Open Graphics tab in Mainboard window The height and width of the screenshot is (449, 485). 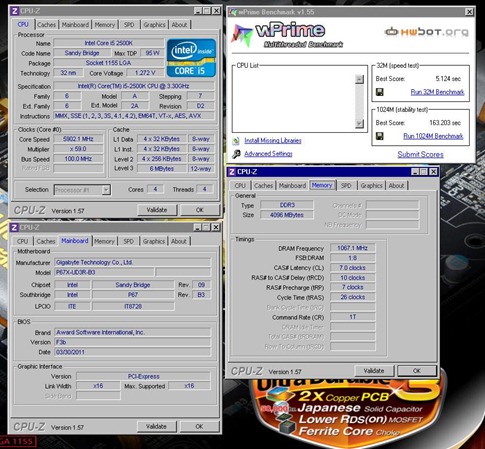(x=154, y=241)
